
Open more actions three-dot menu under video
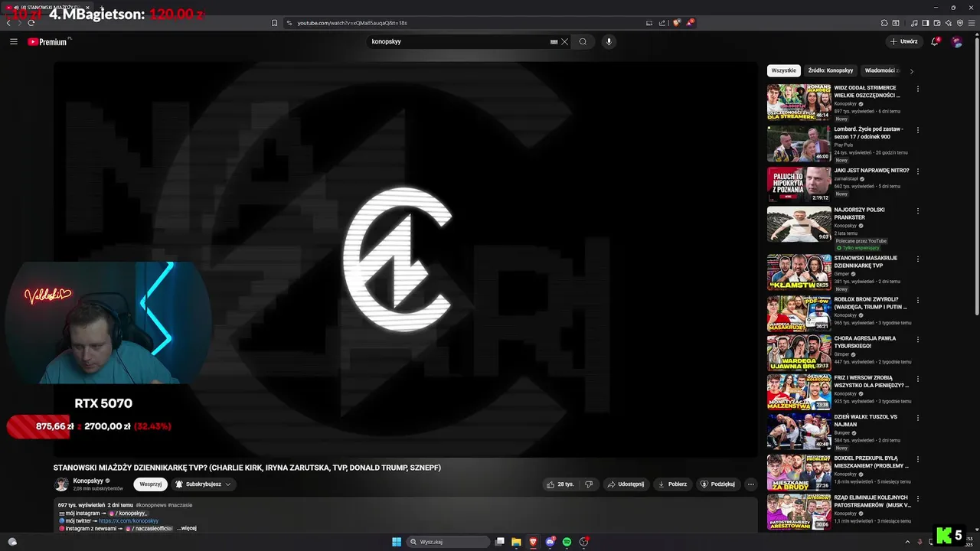tap(751, 484)
